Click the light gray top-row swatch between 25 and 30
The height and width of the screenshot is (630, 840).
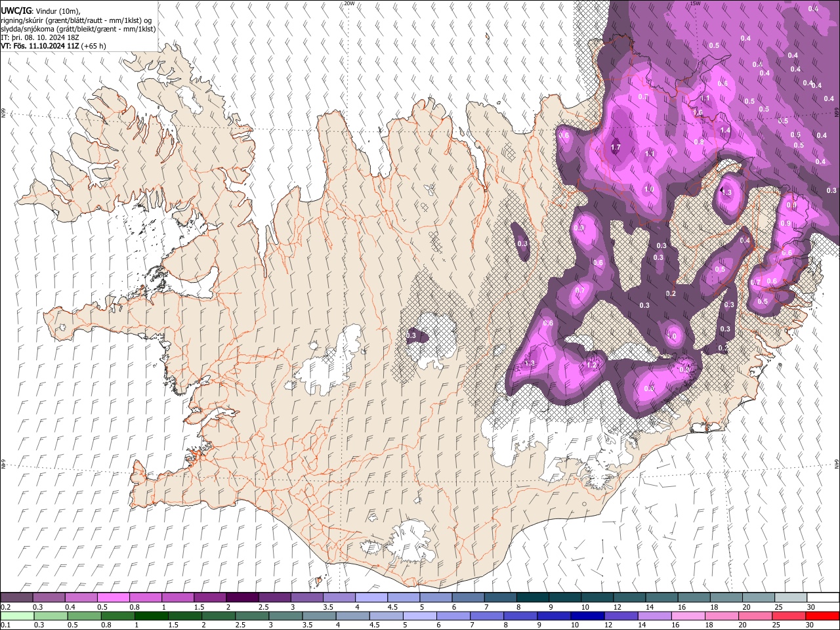[791, 598]
